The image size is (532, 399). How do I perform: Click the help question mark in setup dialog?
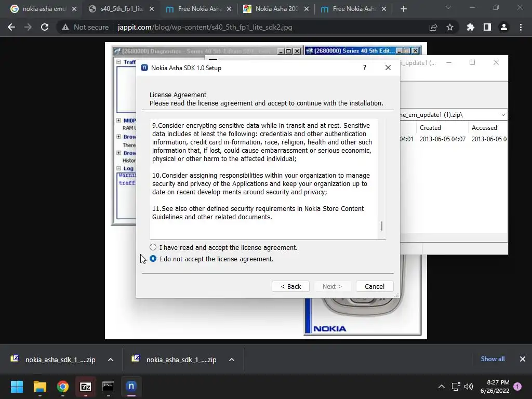tap(364, 68)
